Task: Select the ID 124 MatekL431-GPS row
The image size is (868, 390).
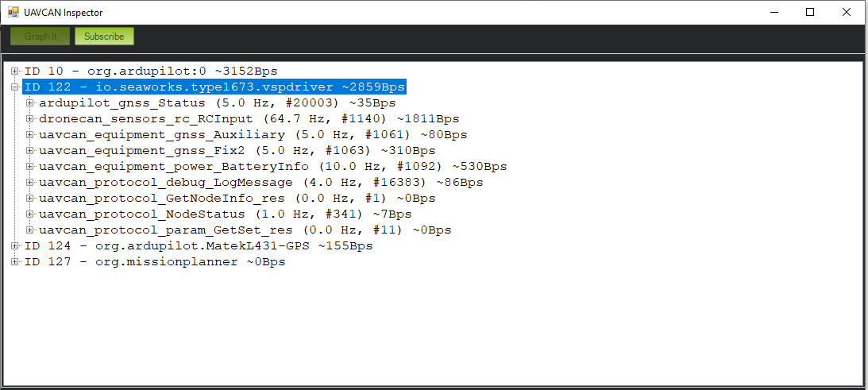Action: (199, 245)
